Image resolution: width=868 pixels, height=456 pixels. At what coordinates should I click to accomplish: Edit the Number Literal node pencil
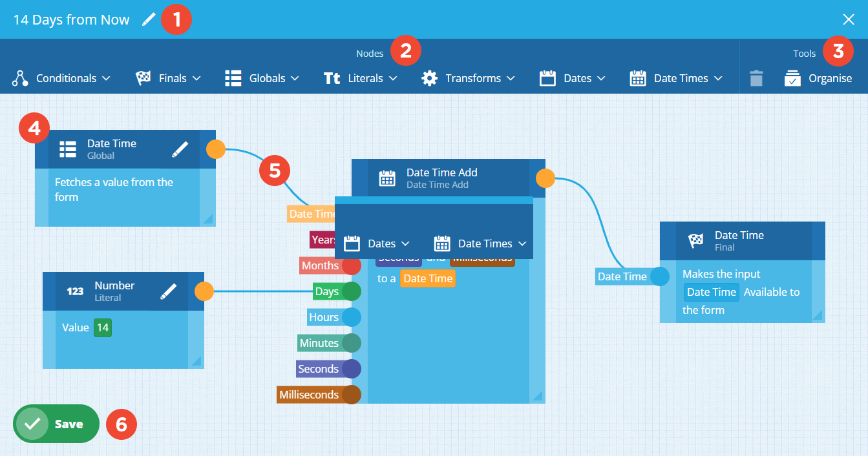pos(168,291)
